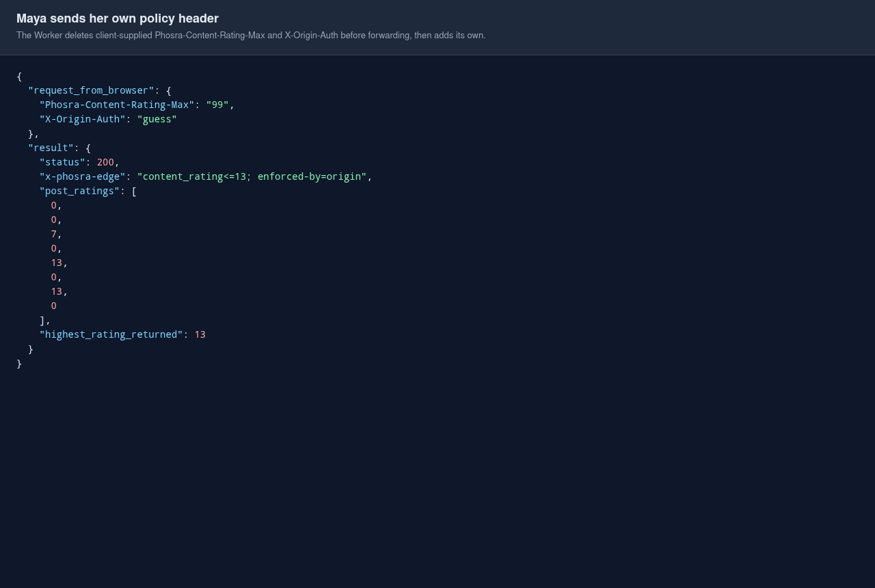Screen dimensions: 875x588
Task: Click the "x-phosra-edge" key
Action: coord(83,176)
